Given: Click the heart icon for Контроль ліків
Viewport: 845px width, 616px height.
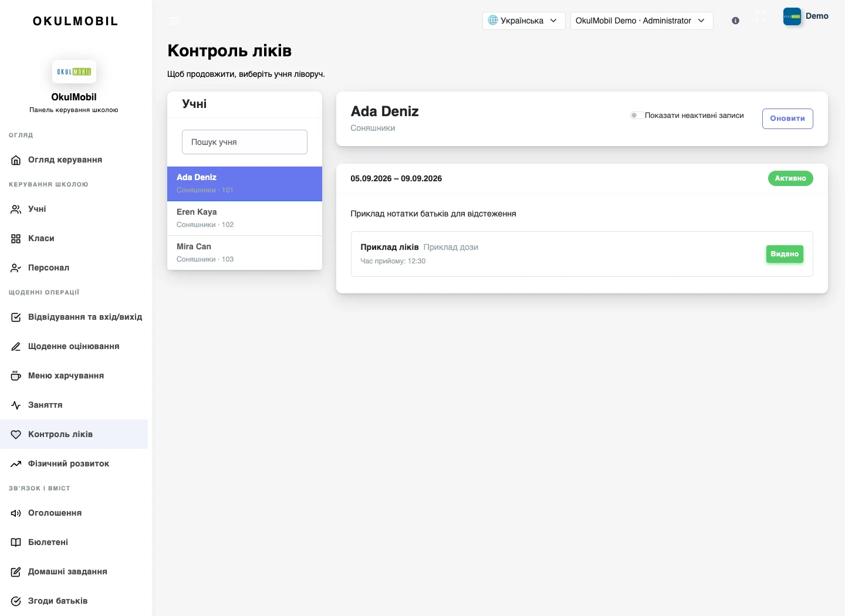Looking at the screenshot, I should (x=16, y=435).
